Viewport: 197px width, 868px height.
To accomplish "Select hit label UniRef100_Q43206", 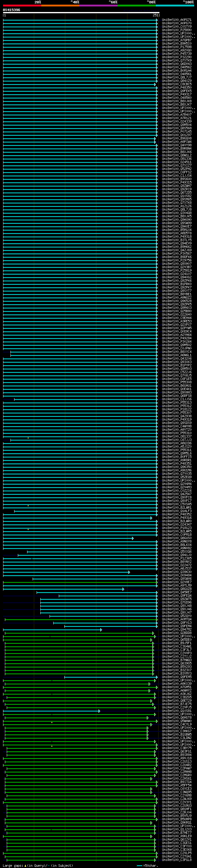I will 176,358.
